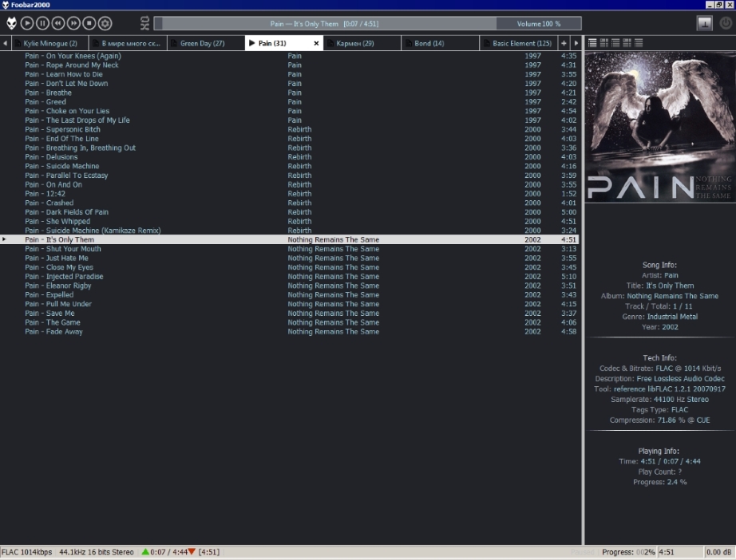Adjust the Volume 100 % slider

(x=538, y=23)
